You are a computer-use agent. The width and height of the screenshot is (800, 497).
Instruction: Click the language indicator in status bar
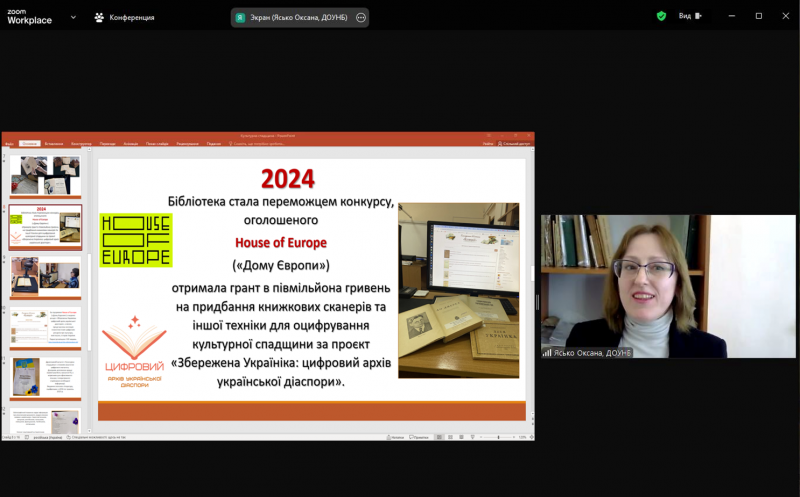pos(47,437)
